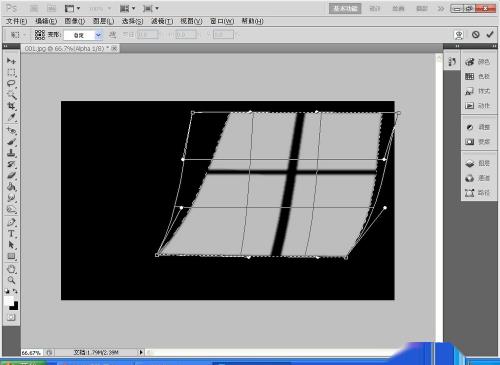The height and width of the screenshot is (365, 500).
Task: Open the 文件(F) menu
Action: pos(17,21)
